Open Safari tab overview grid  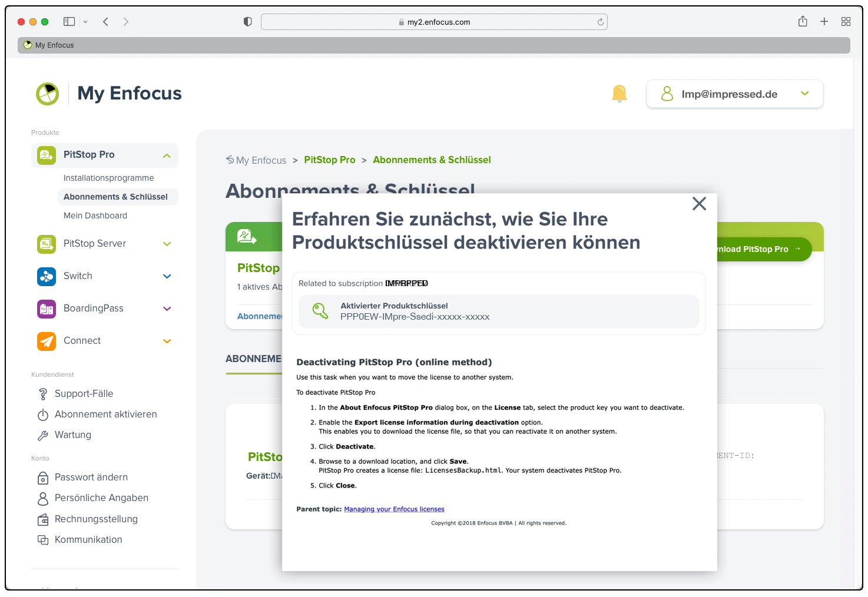[846, 22]
